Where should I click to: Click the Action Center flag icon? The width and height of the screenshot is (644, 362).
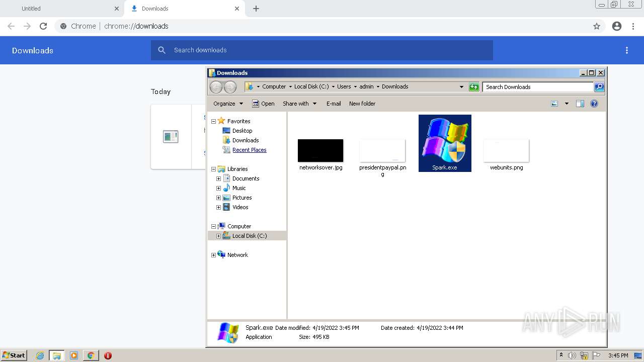(x=596, y=355)
